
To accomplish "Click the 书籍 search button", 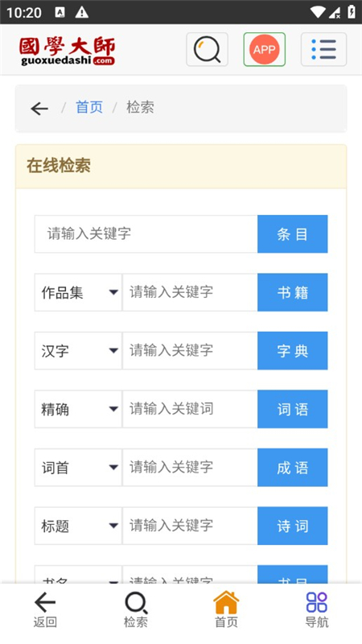I will coord(293,292).
